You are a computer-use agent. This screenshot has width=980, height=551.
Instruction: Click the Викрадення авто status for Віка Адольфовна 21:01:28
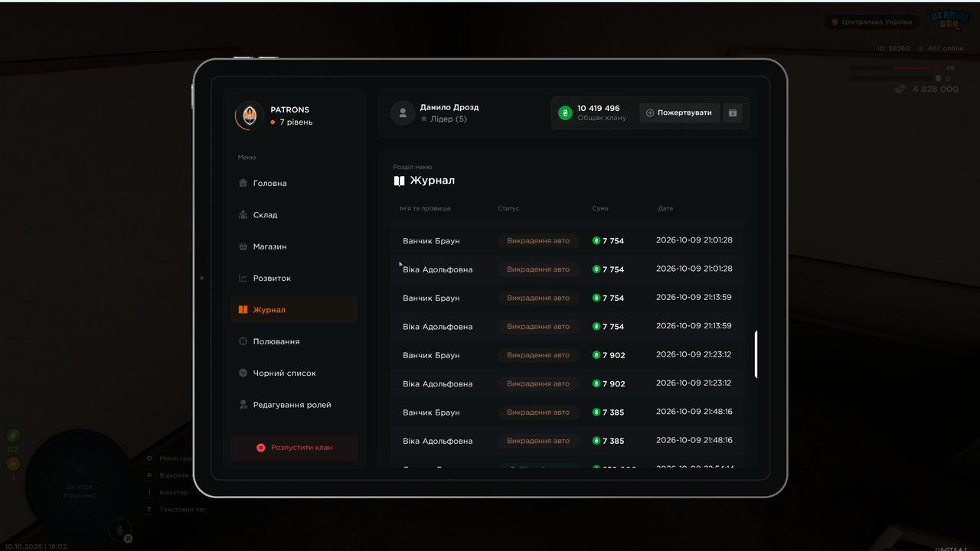click(x=538, y=269)
